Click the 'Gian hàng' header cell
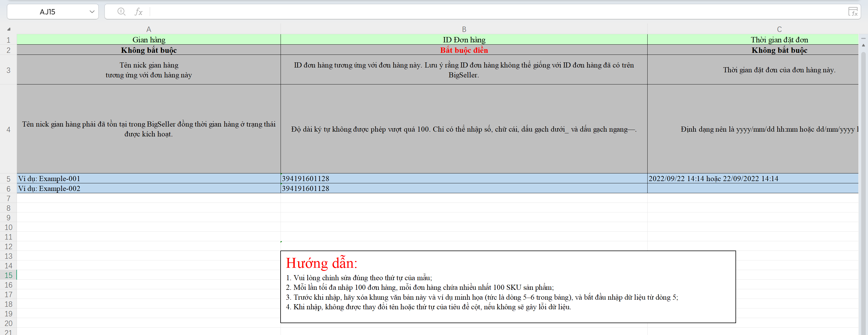Image resolution: width=868 pixels, height=335 pixels. tap(149, 40)
